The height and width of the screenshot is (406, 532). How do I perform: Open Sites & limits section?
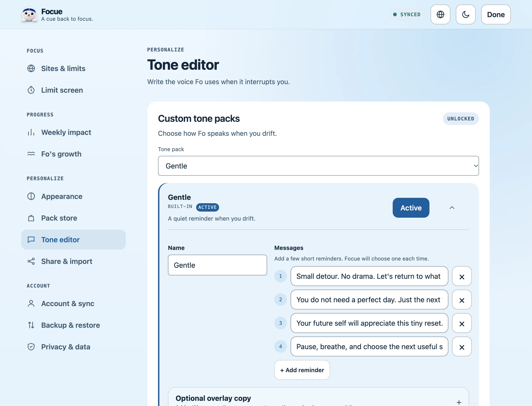point(73,68)
